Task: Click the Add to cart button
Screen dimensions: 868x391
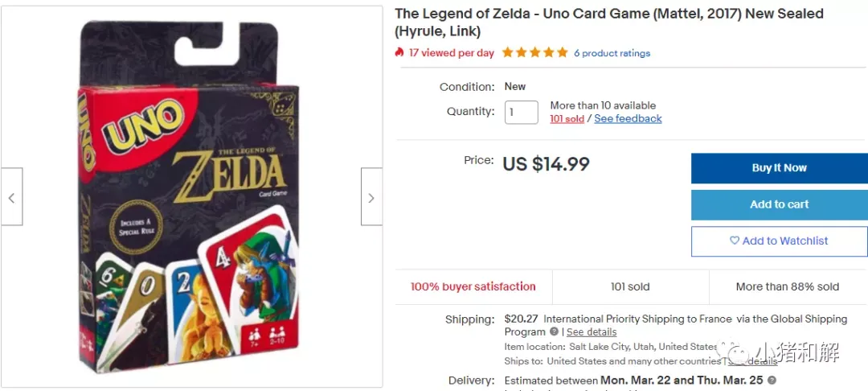Action: [780, 205]
